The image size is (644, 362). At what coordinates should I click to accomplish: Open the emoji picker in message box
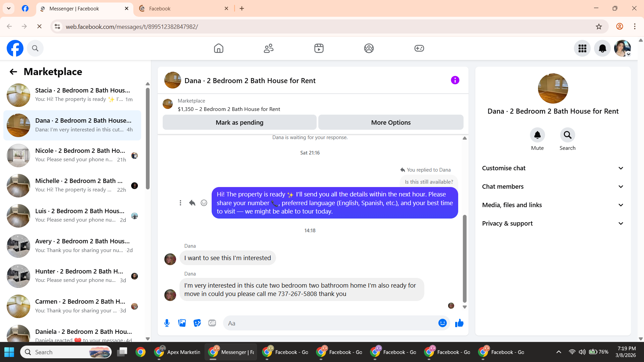click(442, 323)
